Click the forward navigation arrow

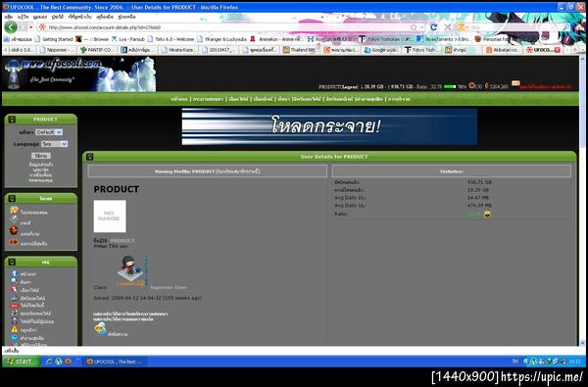point(24,27)
